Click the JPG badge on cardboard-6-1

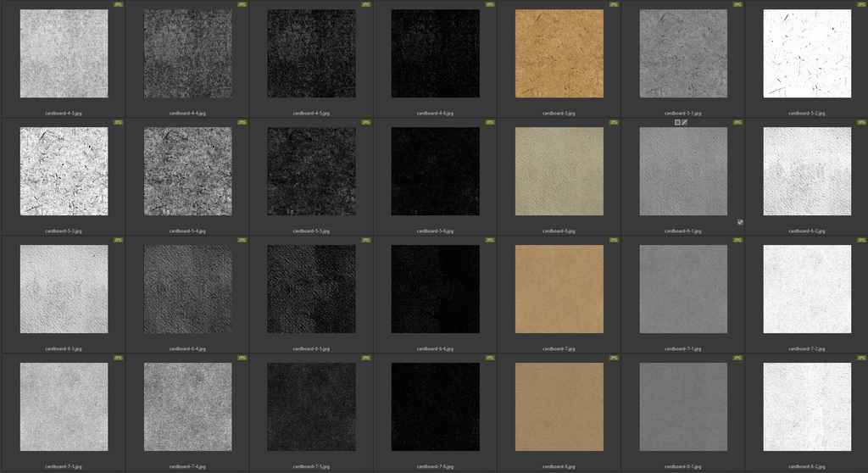click(x=737, y=122)
